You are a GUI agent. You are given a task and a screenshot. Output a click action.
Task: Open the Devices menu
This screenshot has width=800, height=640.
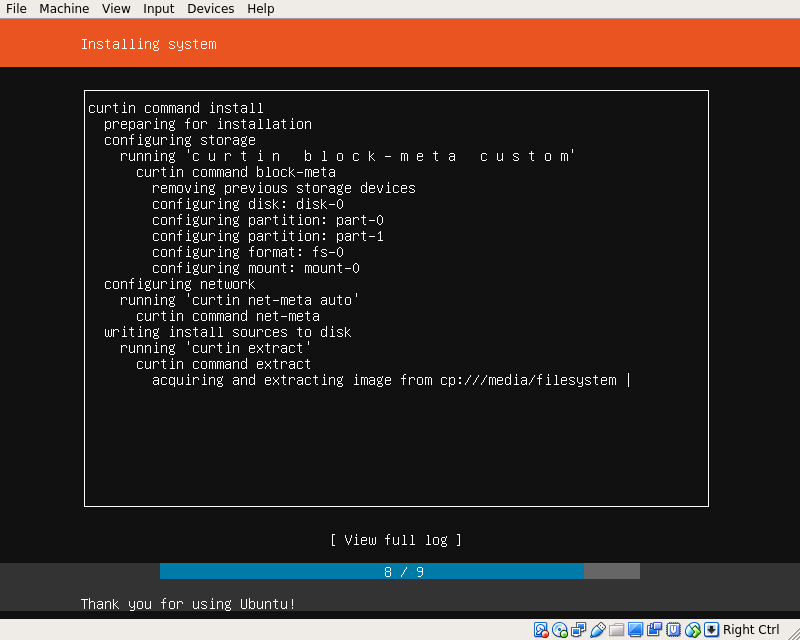point(210,9)
